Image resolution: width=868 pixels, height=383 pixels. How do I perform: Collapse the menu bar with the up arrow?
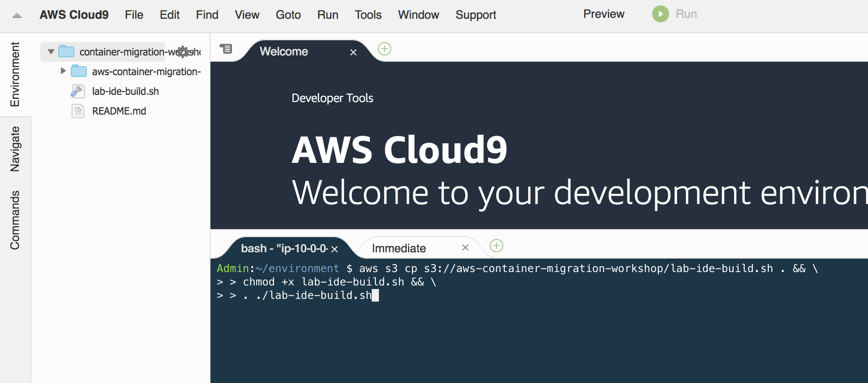tap(17, 16)
